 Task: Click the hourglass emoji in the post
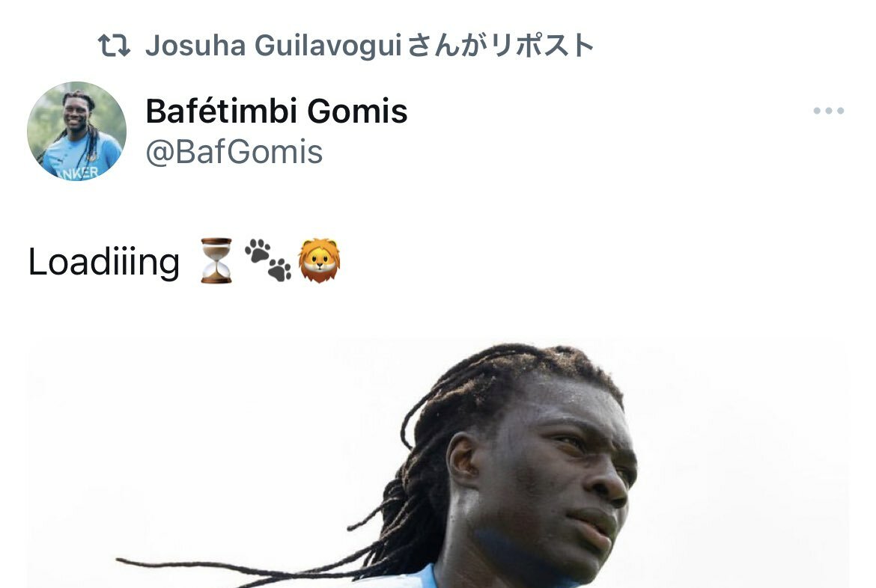[216, 261]
